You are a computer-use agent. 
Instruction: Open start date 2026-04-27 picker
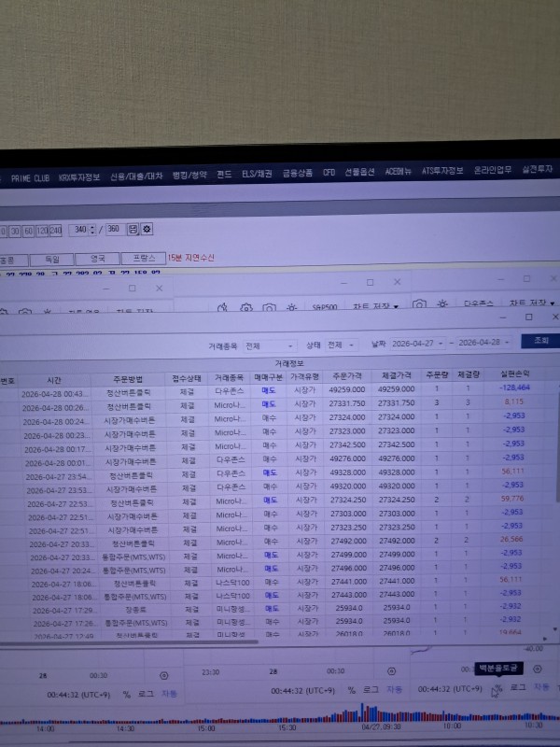click(417, 343)
